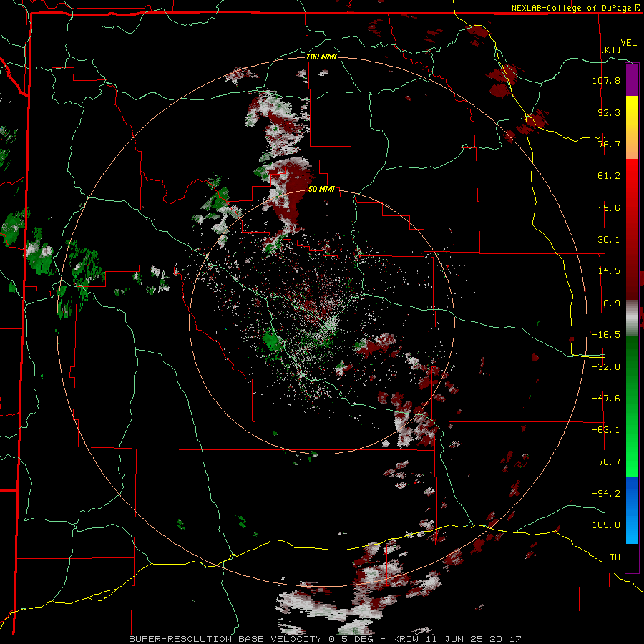Image resolution: width=644 pixels, height=644 pixels.
Task: Click the gray segment of the color bar
Action: click(632, 318)
